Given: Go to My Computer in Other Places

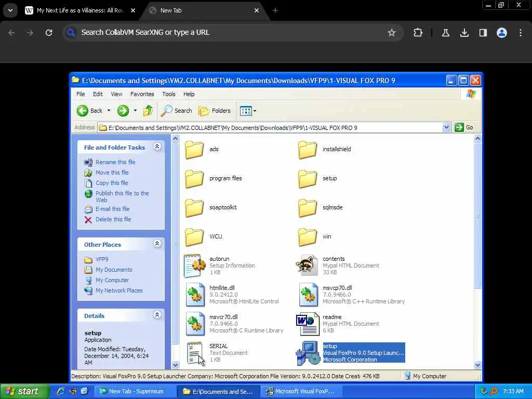Looking at the screenshot, I should point(112,280).
